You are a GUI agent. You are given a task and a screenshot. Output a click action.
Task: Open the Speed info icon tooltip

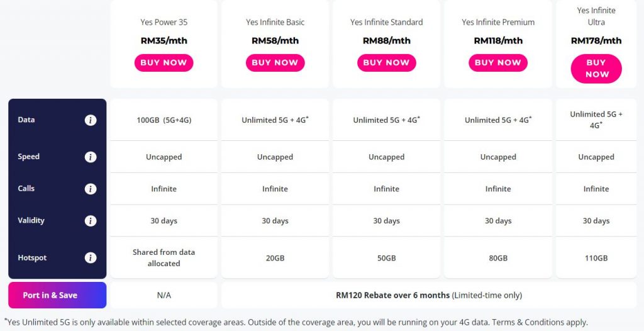pyautogui.click(x=91, y=157)
